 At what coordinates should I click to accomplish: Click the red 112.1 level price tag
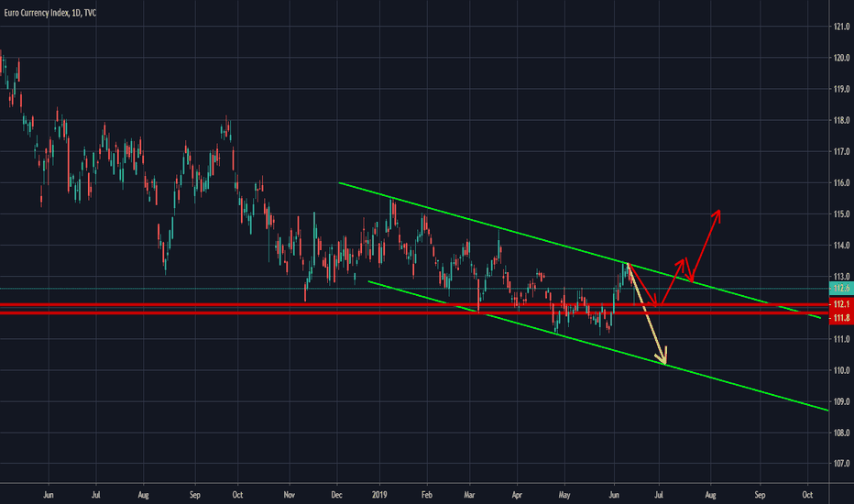(x=841, y=304)
